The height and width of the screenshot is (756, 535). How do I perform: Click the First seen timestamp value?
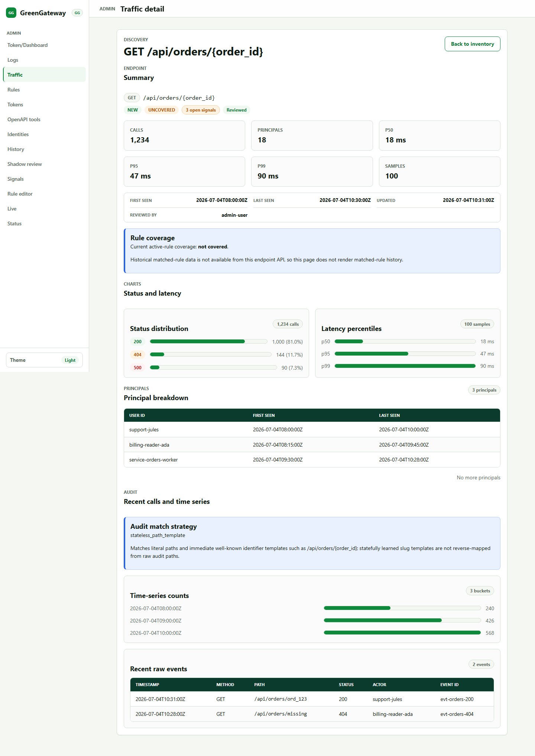[222, 200]
